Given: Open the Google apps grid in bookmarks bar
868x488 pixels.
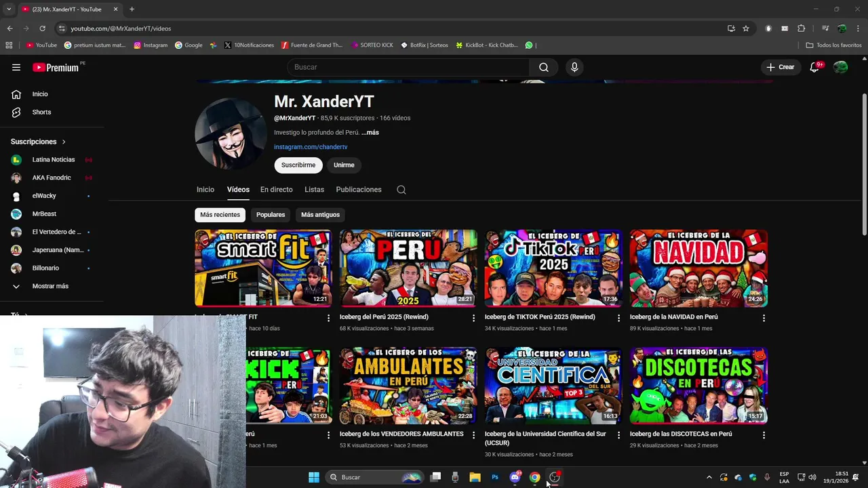Looking at the screenshot, I should pyautogui.click(x=9, y=45).
